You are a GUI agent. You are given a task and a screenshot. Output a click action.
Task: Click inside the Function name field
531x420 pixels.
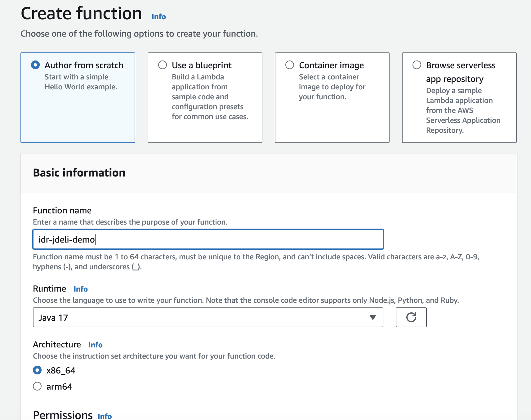coord(208,239)
